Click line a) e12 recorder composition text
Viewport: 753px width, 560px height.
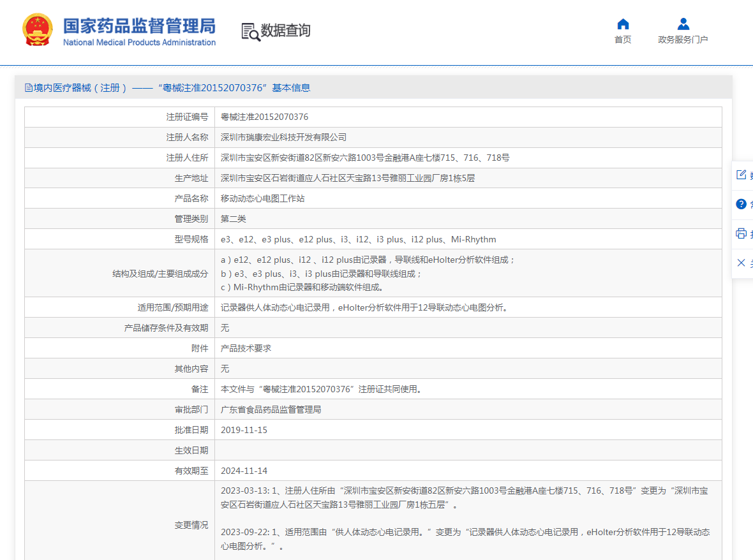[368, 260]
